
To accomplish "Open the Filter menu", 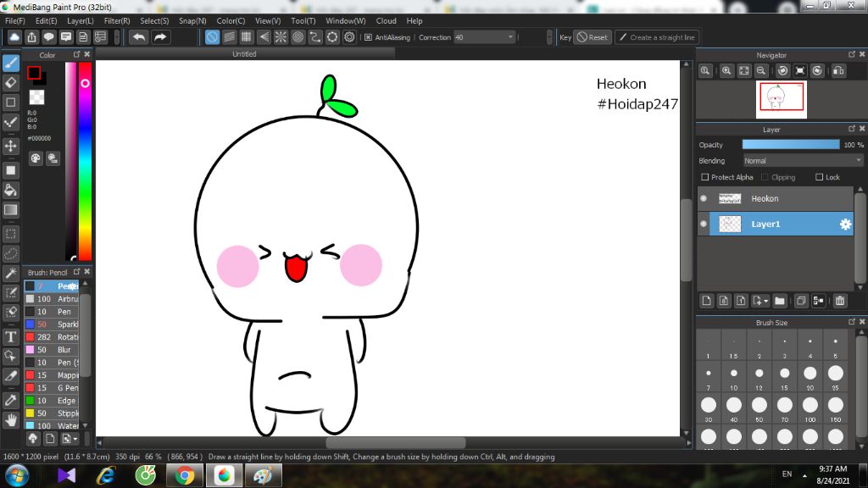I will tap(117, 20).
